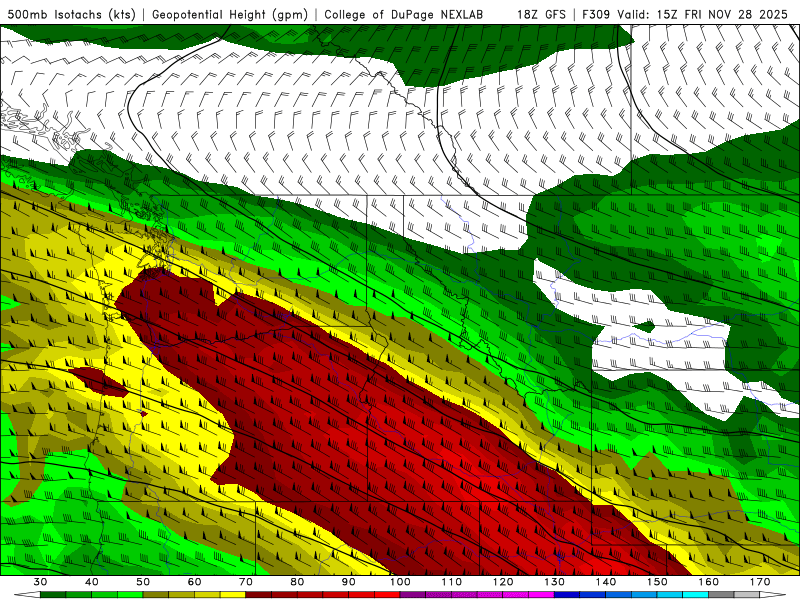The width and height of the screenshot is (800, 600).
Task: Click the darkest green swatch at color bar's left end
Action: coord(53,595)
